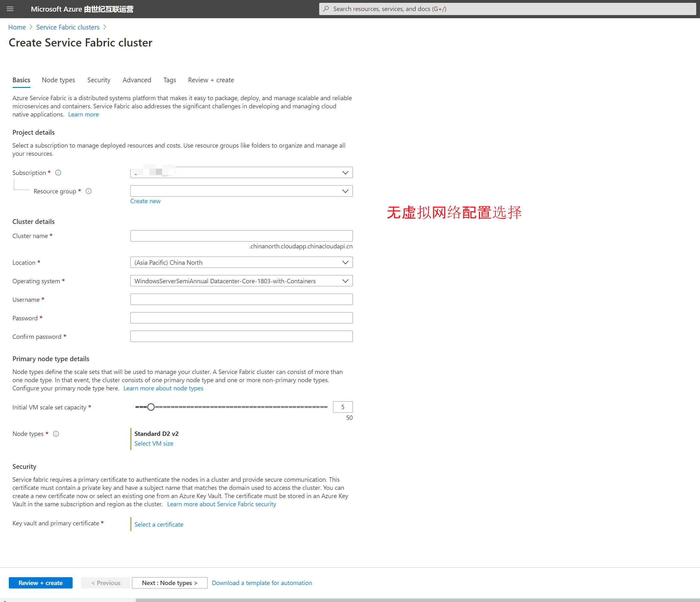Click the Node types info icon
The height and width of the screenshot is (602, 700).
point(56,434)
